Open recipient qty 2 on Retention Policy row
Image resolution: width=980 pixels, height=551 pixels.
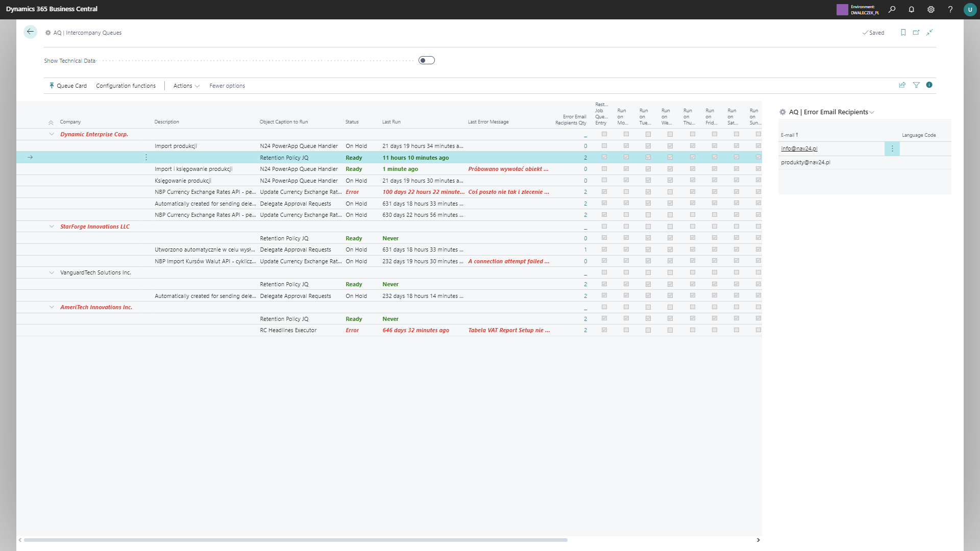point(585,158)
